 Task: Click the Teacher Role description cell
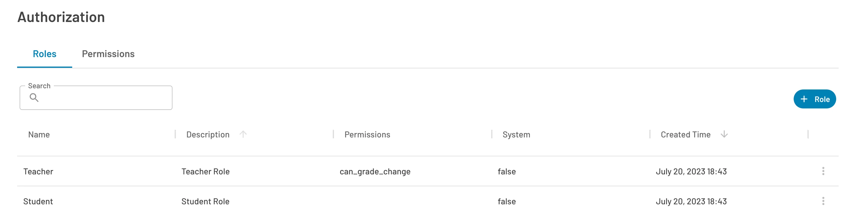[205, 171]
